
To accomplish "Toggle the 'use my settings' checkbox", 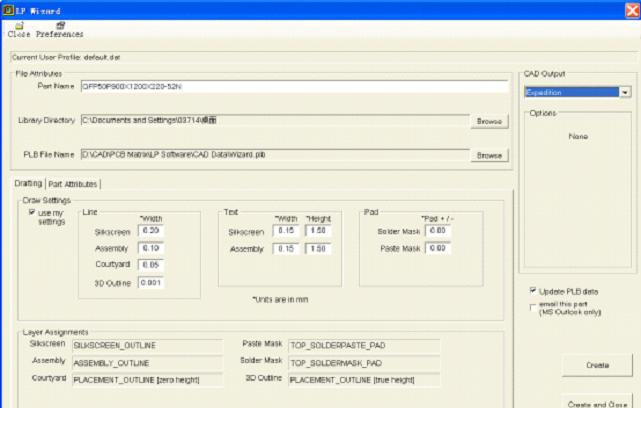I will (32, 212).
